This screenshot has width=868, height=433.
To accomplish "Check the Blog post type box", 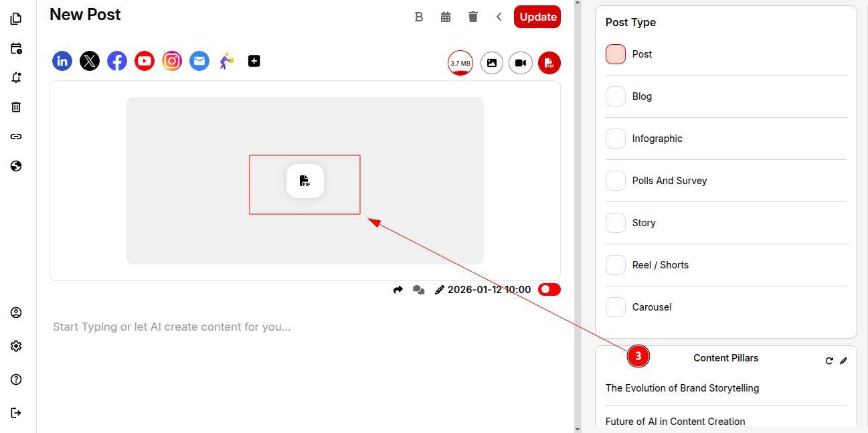I will pos(616,96).
